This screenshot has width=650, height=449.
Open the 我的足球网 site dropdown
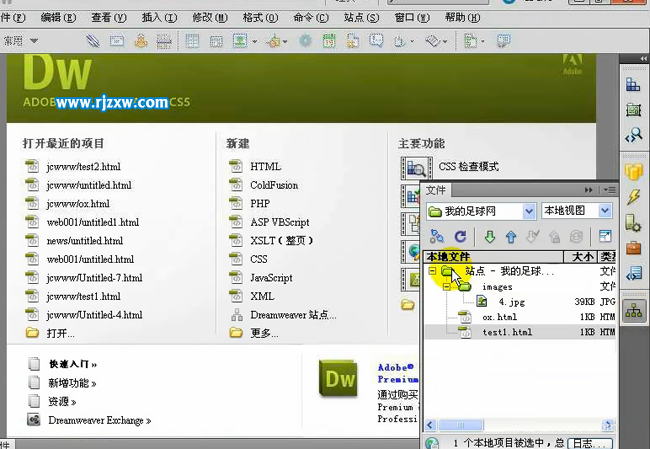pyautogui.click(x=529, y=211)
